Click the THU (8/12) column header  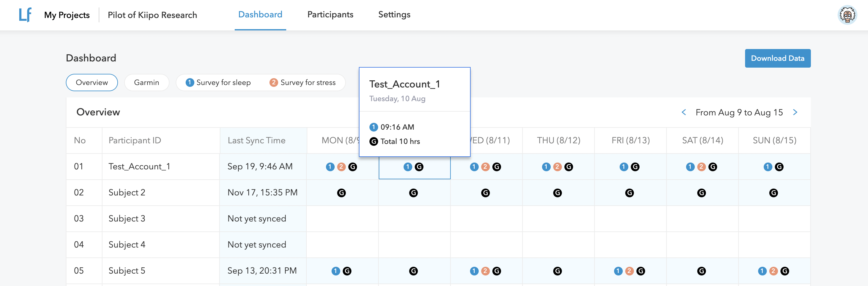click(559, 141)
